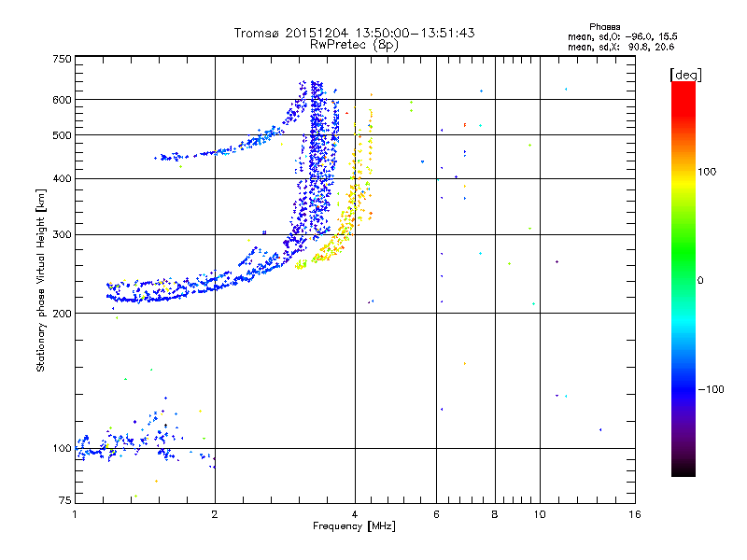
Task: Click the x-axis tick label '4'
Action: [355, 514]
